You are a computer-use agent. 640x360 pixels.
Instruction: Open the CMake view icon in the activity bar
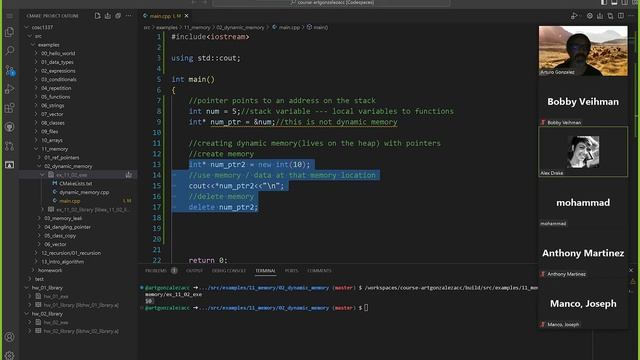9,165
